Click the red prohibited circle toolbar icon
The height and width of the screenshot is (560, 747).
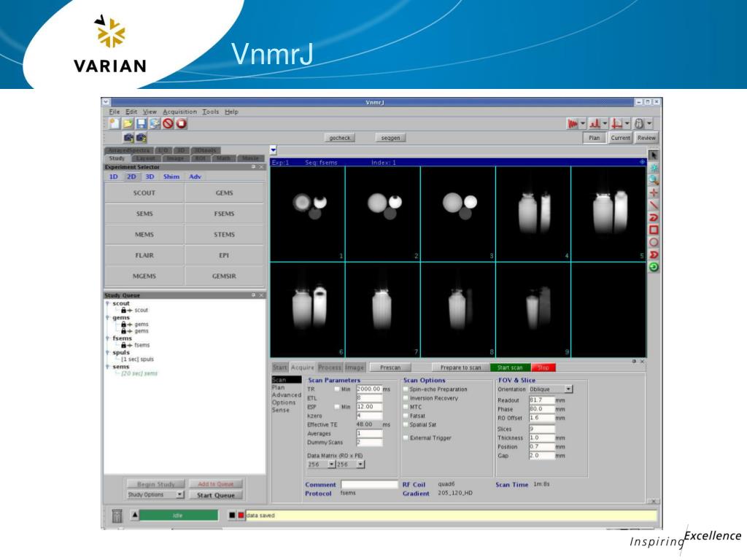[x=168, y=124]
